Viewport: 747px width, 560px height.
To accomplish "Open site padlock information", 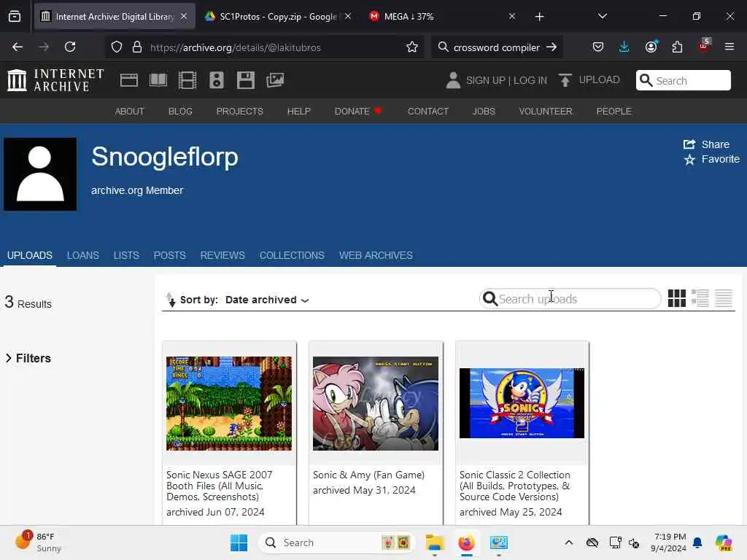I will (x=137, y=47).
